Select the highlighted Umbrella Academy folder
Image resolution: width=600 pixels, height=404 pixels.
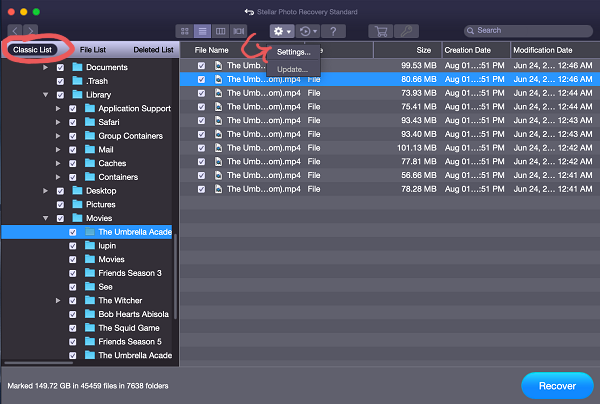click(x=87, y=232)
